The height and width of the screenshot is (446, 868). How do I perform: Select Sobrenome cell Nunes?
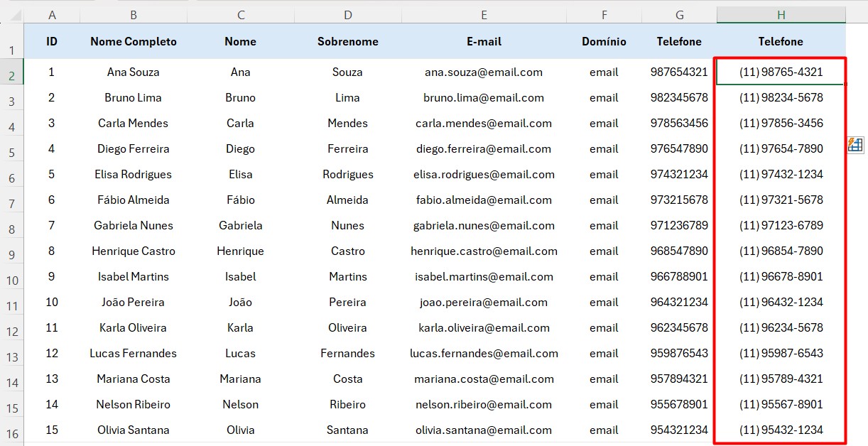pos(347,225)
